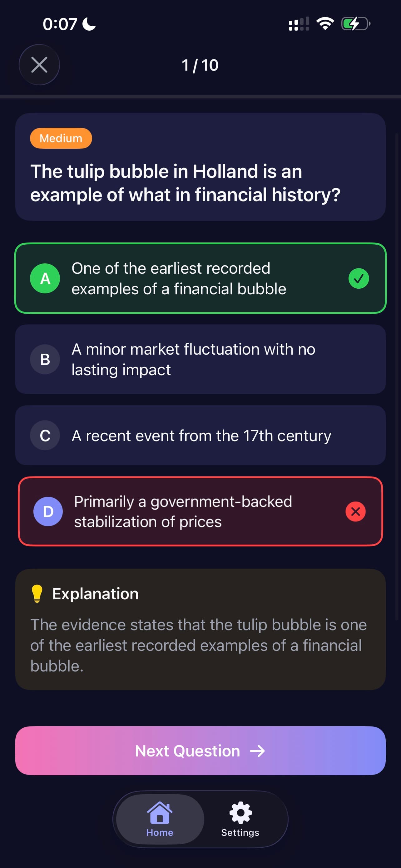
Task: Select answer option B about minor fluctuation
Action: (200, 359)
